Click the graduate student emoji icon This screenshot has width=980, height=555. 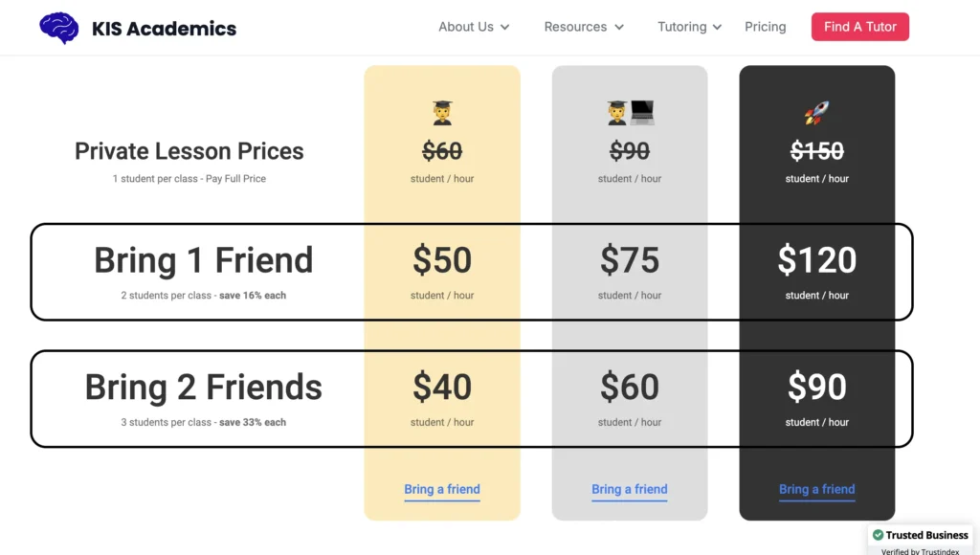(x=442, y=113)
